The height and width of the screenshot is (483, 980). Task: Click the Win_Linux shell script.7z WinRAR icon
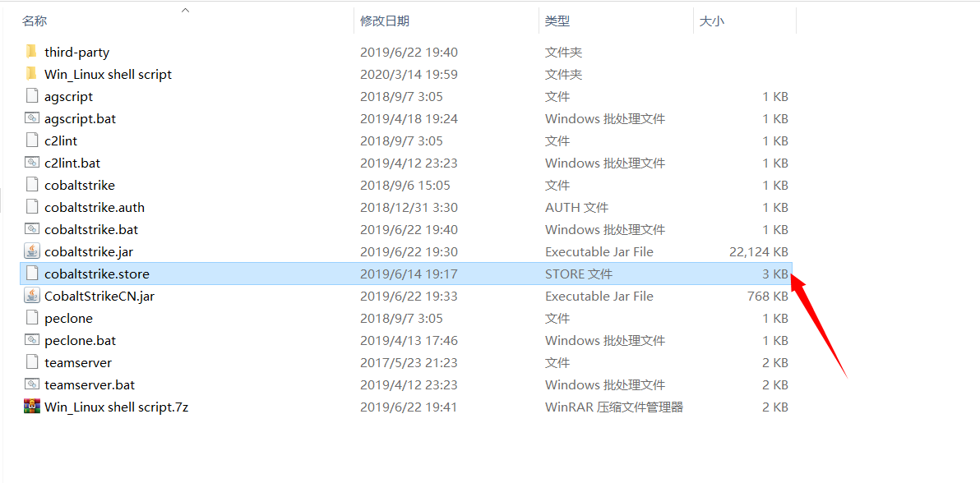(x=32, y=407)
